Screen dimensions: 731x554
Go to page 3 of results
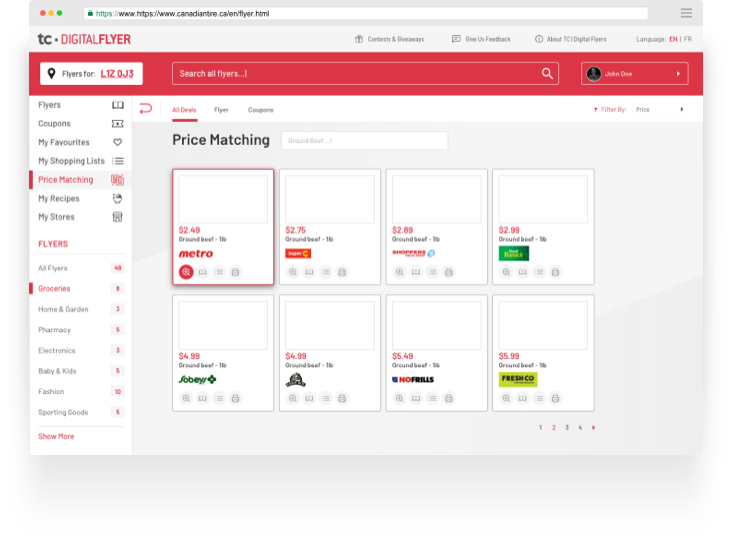(566, 427)
